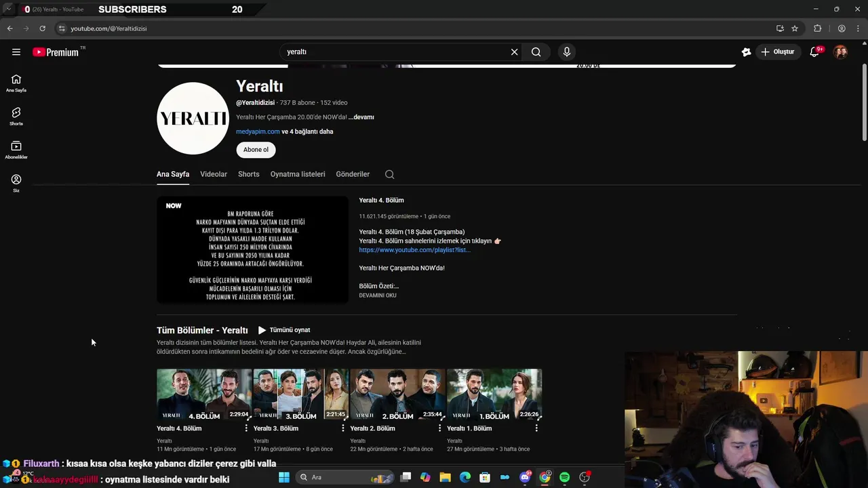Search within channel using magnifier icon

389,174
